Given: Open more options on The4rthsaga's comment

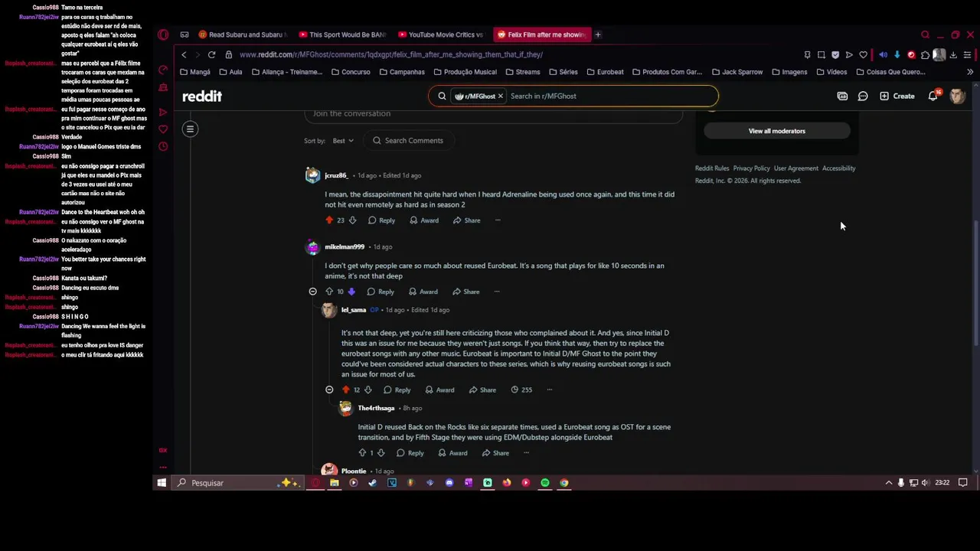Looking at the screenshot, I should 526,453.
